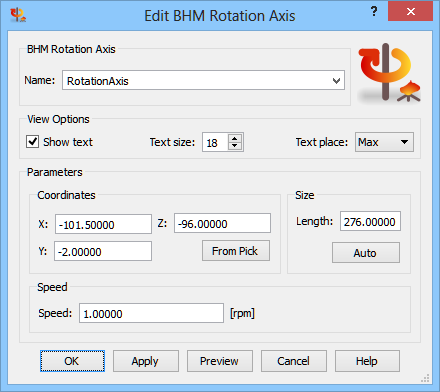Click the Length value field
Screen dimensions: 440x392
click(x=370, y=221)
